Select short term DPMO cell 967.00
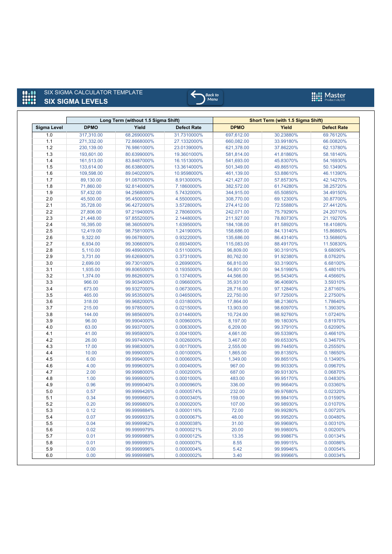The height and width of the screenshot is (554, 392). pos(237,366)
